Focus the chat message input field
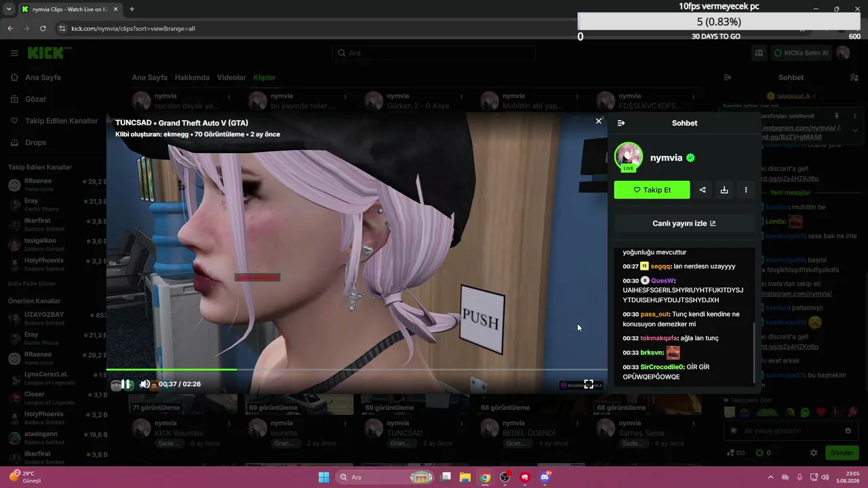This screenshot has height=488, width=868. click(791, 430)
